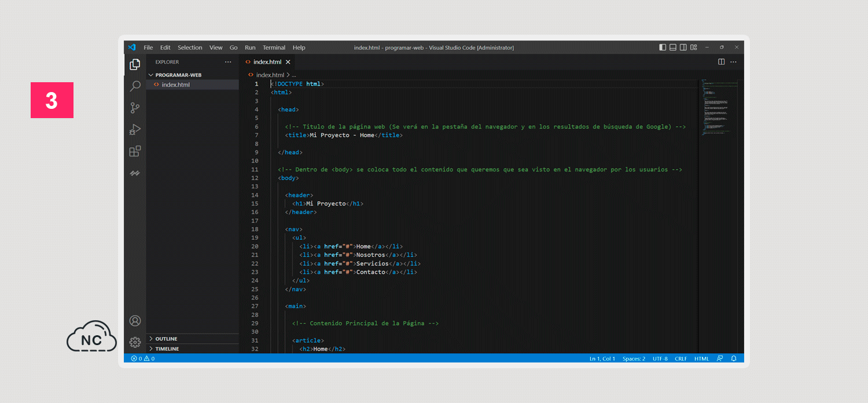Open the Run menu
This screenshot has height=403, width=868.
(x=250, y=47)
